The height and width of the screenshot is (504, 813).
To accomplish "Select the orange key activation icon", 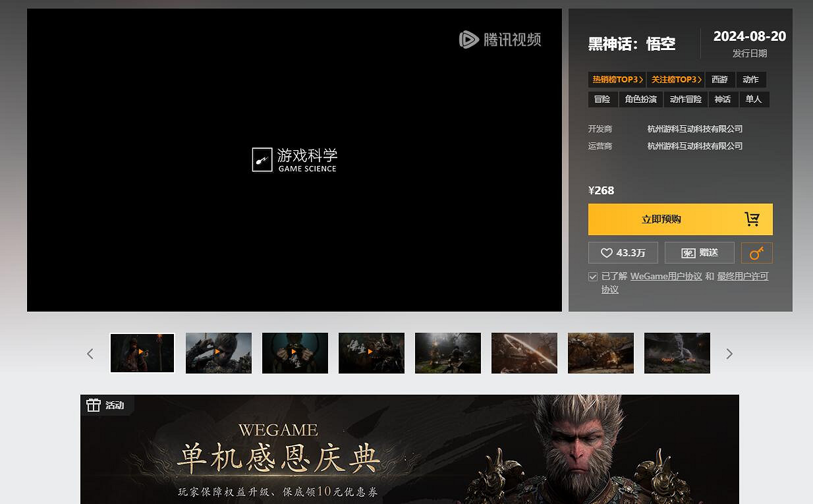I will tap(756, 252).
